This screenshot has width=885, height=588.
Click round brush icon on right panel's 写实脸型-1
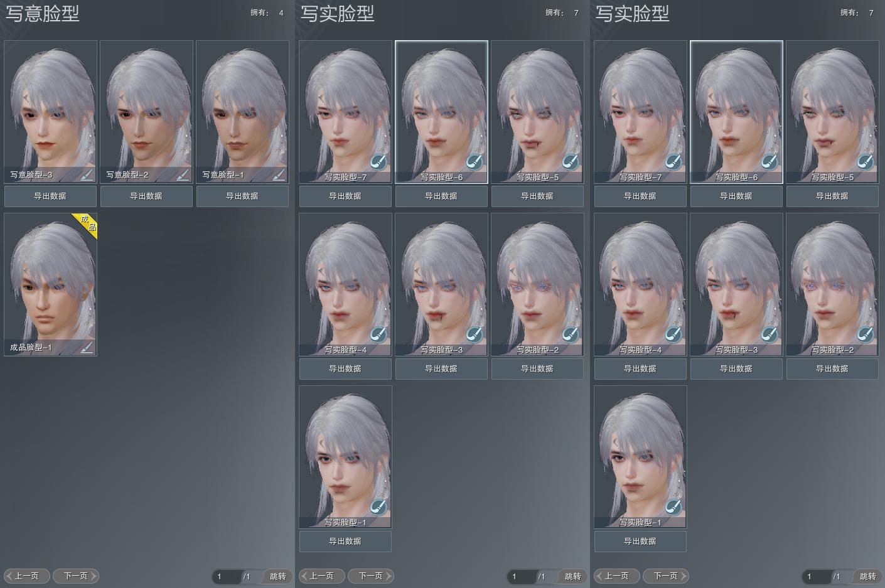[673, 507]
